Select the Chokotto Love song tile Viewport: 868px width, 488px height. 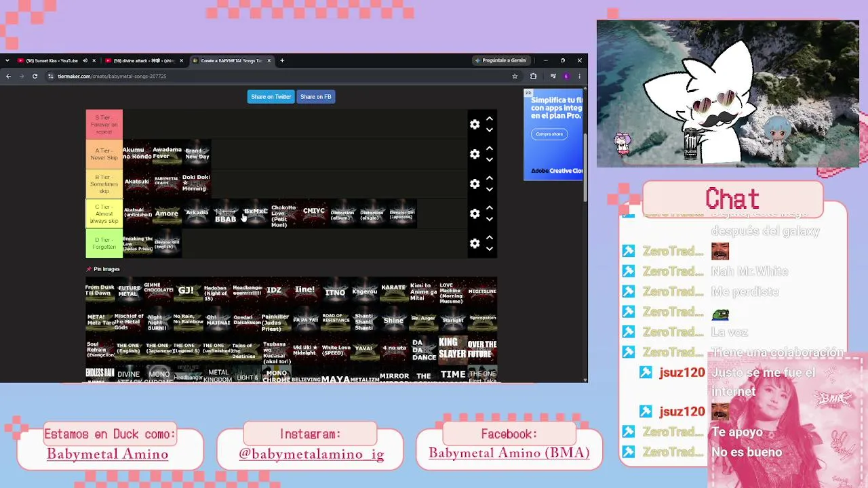tap(284, 213)
